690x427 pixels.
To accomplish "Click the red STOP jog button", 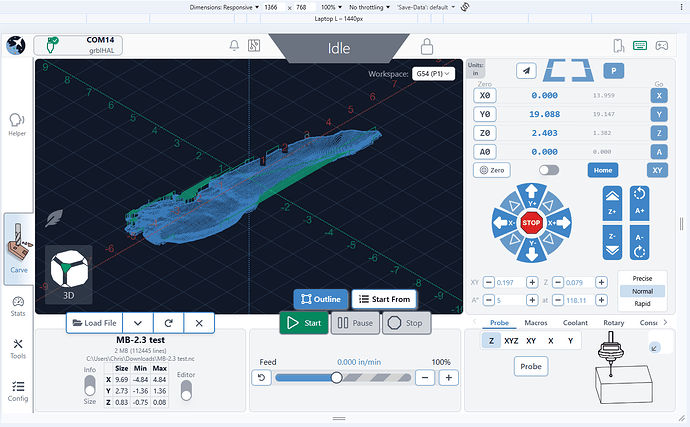I will (530, 222).
